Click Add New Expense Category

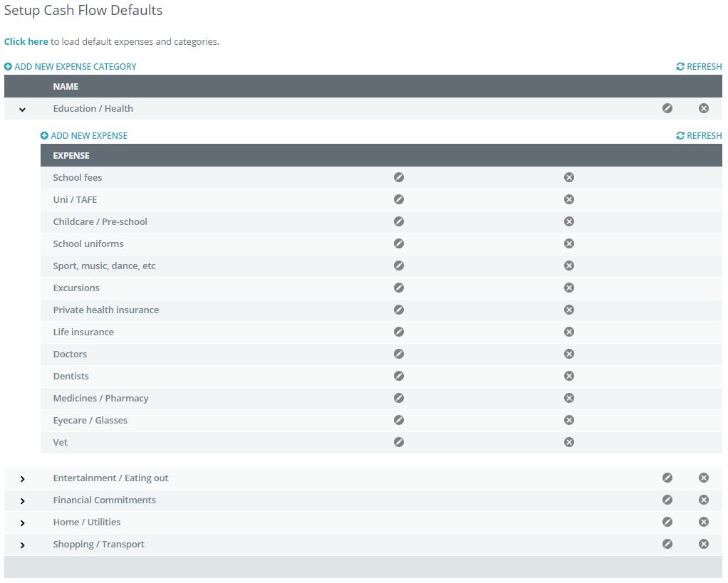click(x=71, y=66)
